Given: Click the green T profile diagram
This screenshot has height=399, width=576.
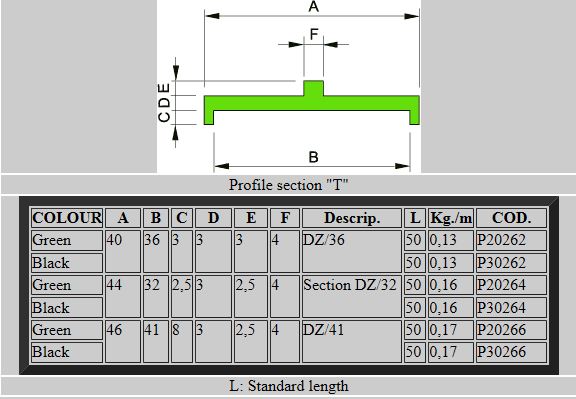Looking at the screenshot, I should pyautogui.click(x=312, y=103).
